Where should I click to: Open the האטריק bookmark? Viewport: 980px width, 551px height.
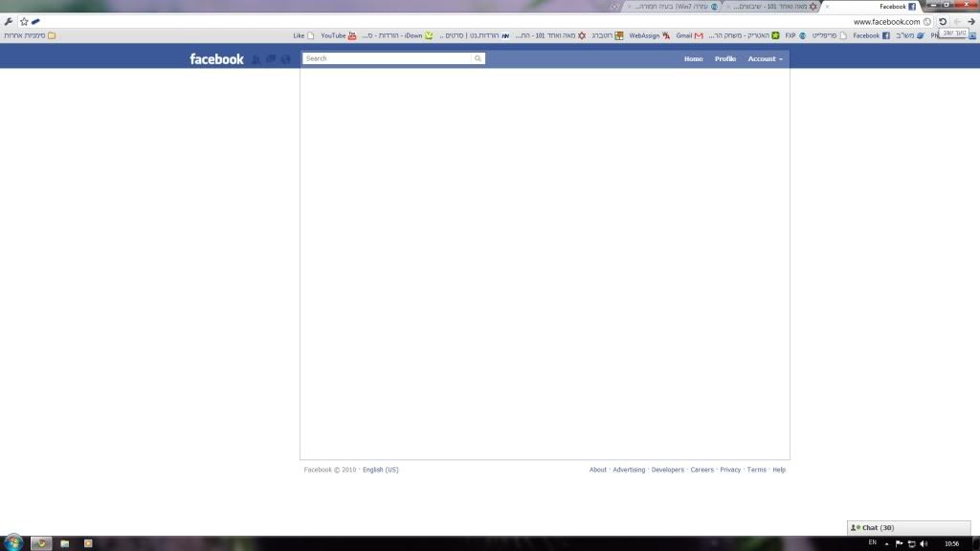coord(744,35)
